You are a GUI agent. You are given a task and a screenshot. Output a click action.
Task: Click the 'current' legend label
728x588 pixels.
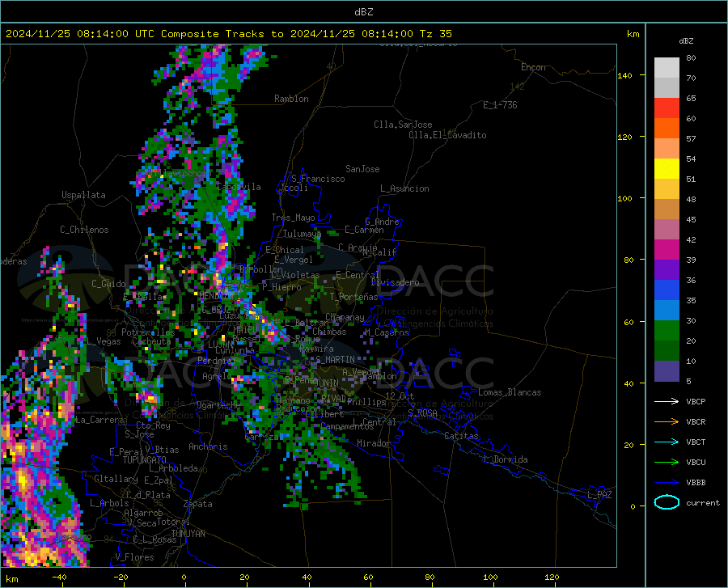(x=703, y=502)
